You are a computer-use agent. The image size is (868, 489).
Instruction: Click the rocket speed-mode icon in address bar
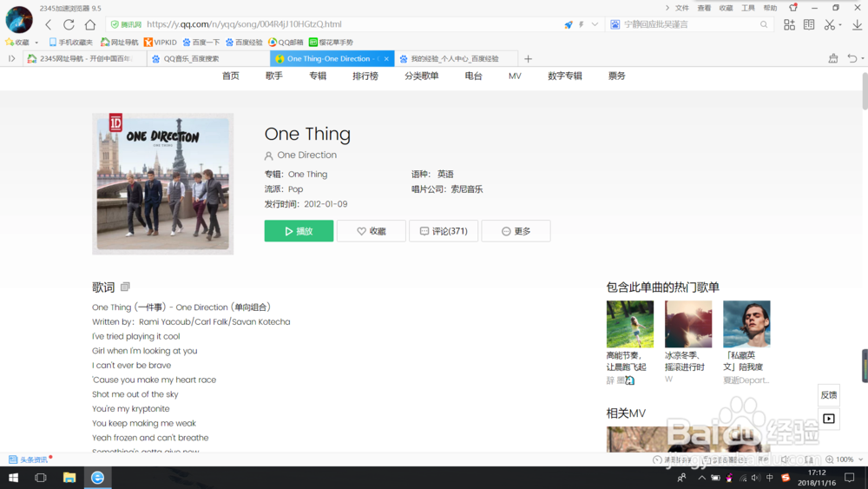(x=568, y=24)
